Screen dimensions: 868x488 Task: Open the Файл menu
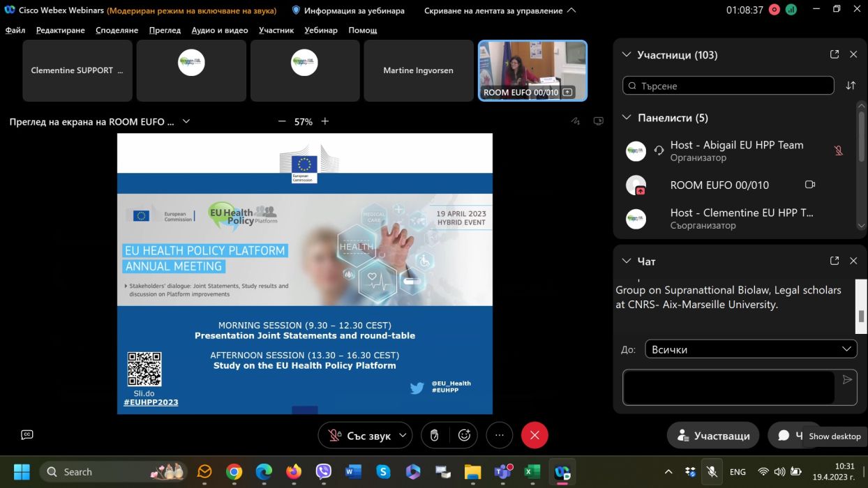[x=15, y=30]
